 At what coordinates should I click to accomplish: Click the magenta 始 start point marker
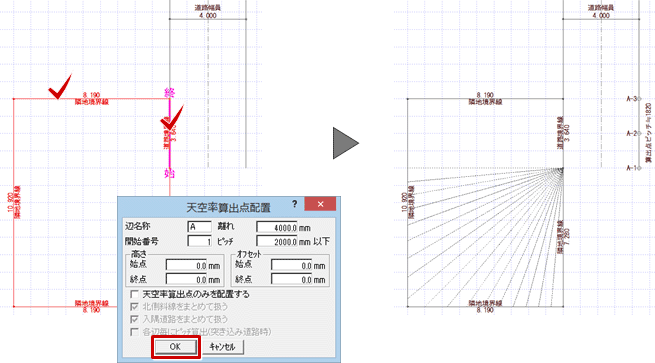(170, 173)
